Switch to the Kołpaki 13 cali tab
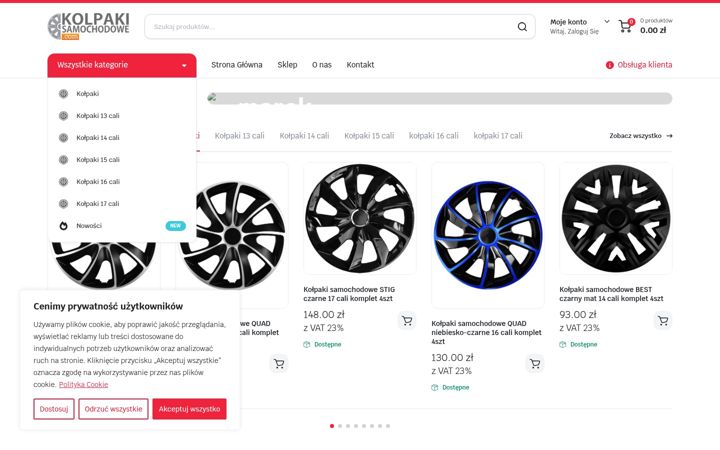Screen dimensions: 720x450 click(x=239, y=136)
